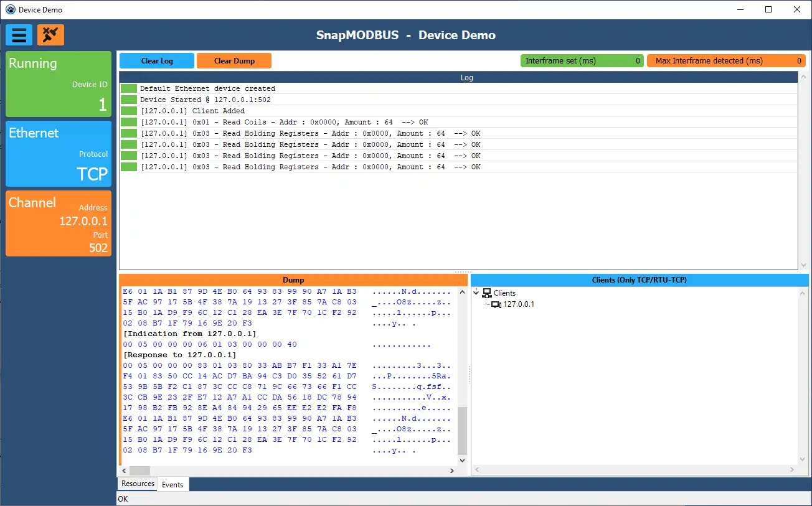Viewport: 812px width, 506px height.
Task: Open the hamburger menu button
Action: 19,35
